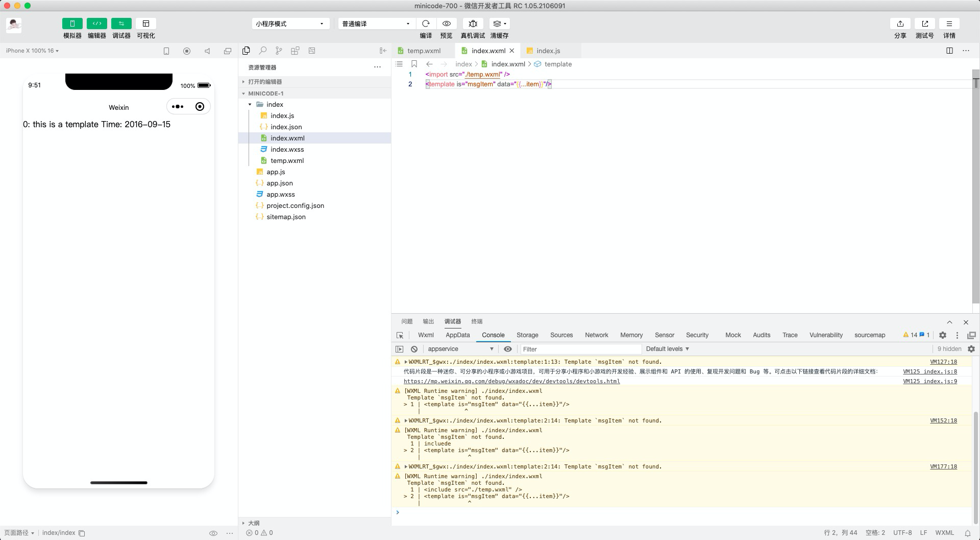The image size is (980, 540).
Task: Close the index.wxml editor tab
Action: pyautogui.click(x=512, y=51)
